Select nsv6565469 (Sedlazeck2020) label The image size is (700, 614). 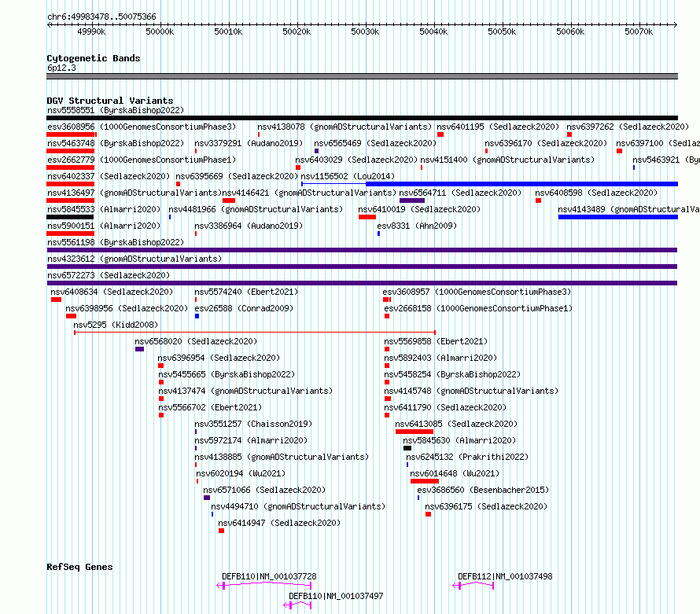[375, 143]
